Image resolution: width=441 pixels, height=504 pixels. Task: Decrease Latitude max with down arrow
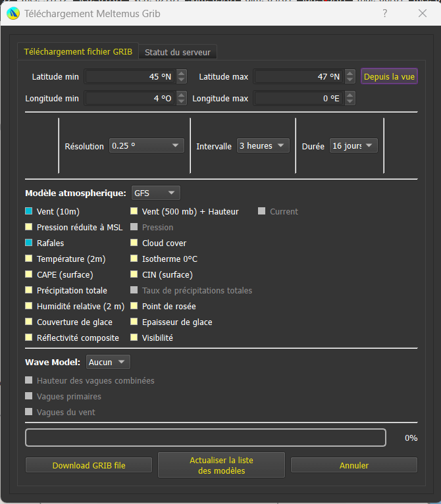click(350, 80)
